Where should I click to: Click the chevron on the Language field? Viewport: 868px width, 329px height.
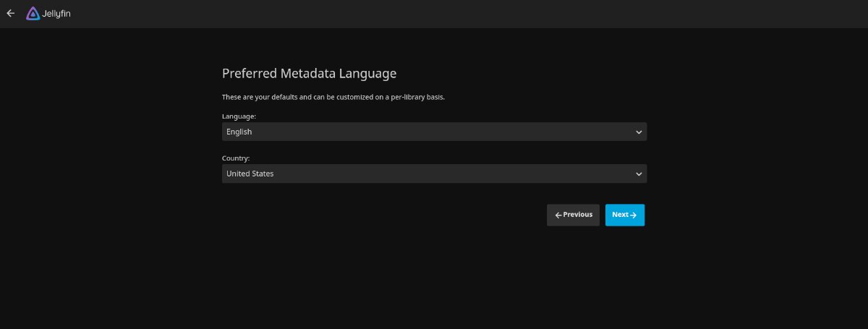coord(639,132)
